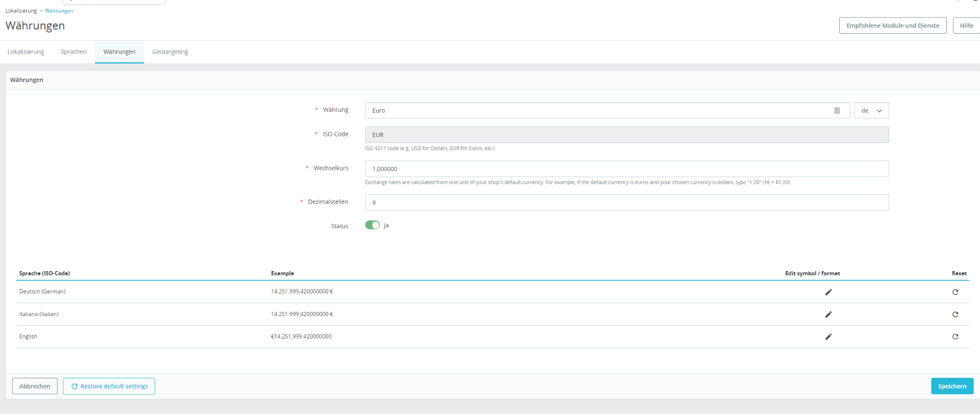Select the 'English' language row text

point(28,336)
